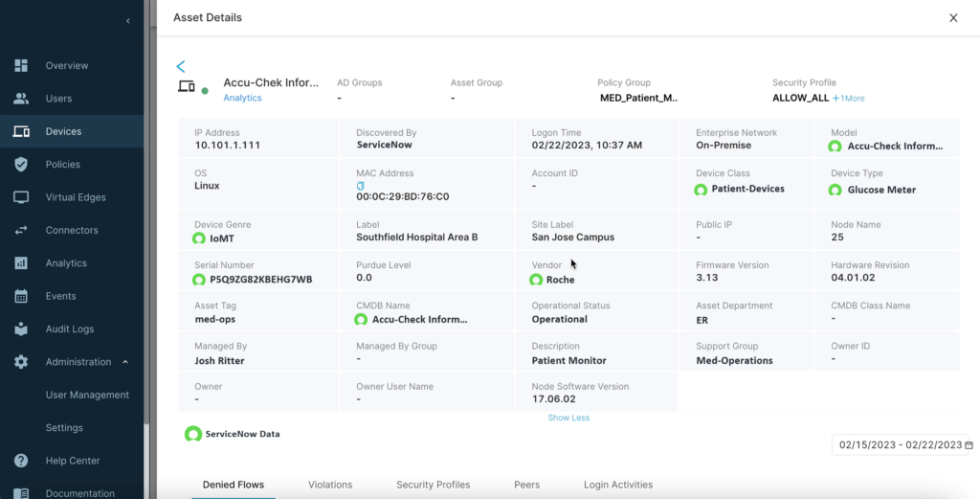Screen dimensions: 980x499
Task: Select the Login Activities tab
Action: coord(618,485)
